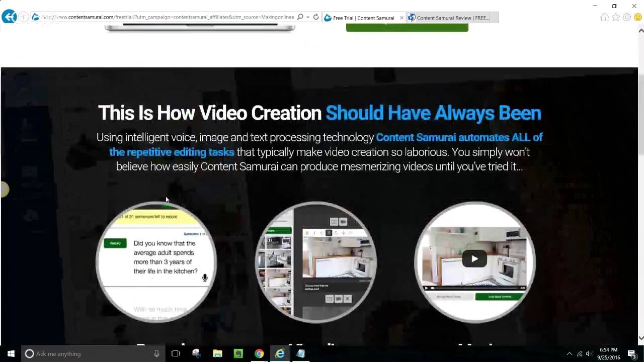
Task: Switch to Free Trial | Content Samurai tab
Action: tap(363, 18)
